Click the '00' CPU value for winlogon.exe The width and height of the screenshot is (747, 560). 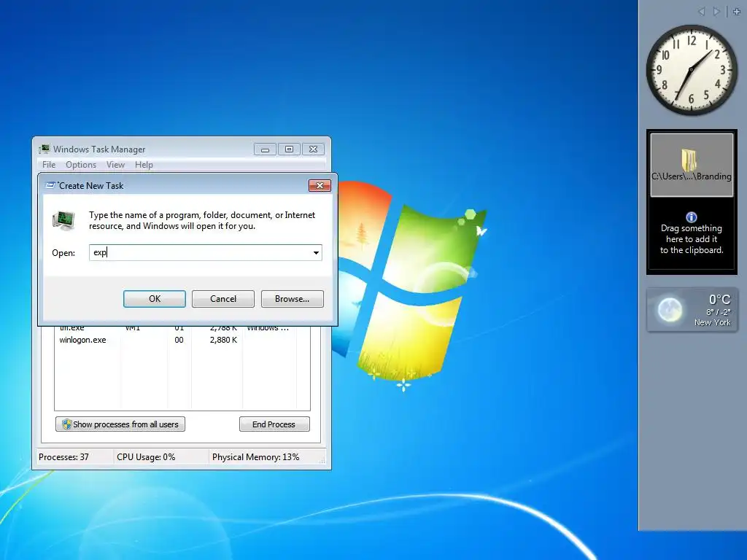click(179, 340)
